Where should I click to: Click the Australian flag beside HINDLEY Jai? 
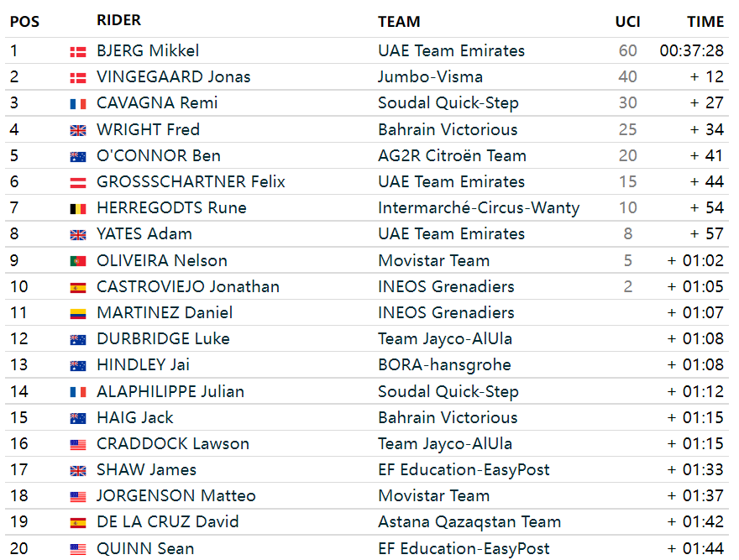(78, 365)
